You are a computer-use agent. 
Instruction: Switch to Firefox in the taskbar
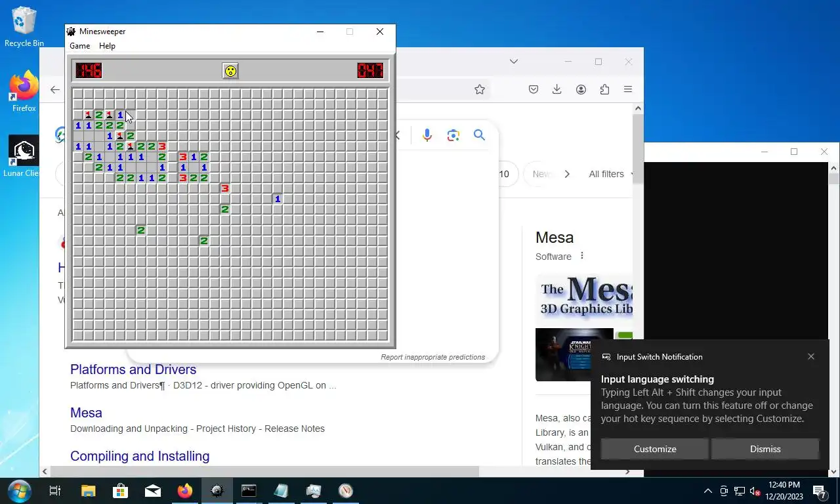[x=185, y=491]
